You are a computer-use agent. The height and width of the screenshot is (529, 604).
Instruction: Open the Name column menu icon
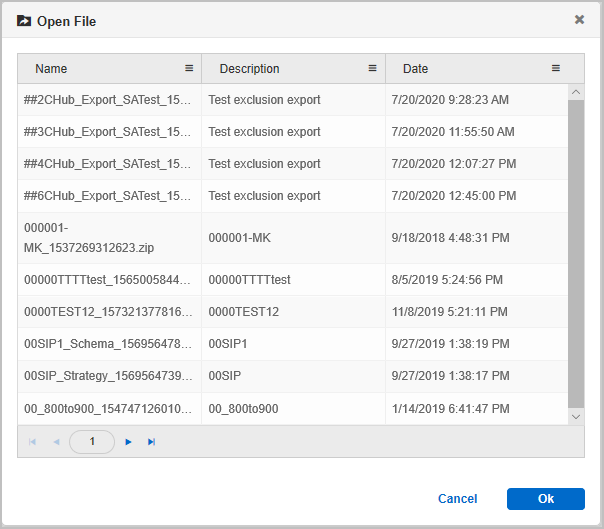tap(189, 68)
